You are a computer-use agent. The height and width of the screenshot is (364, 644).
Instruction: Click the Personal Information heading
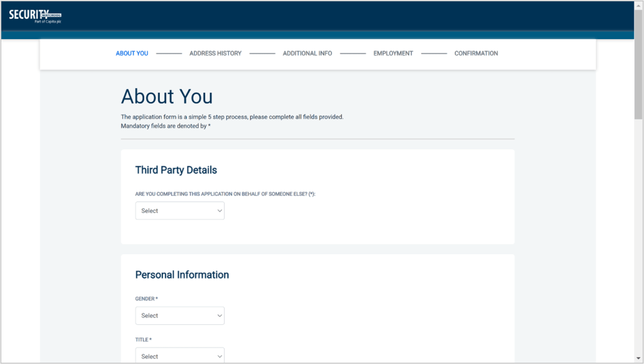pyautogui.click(x=182, y=275)
